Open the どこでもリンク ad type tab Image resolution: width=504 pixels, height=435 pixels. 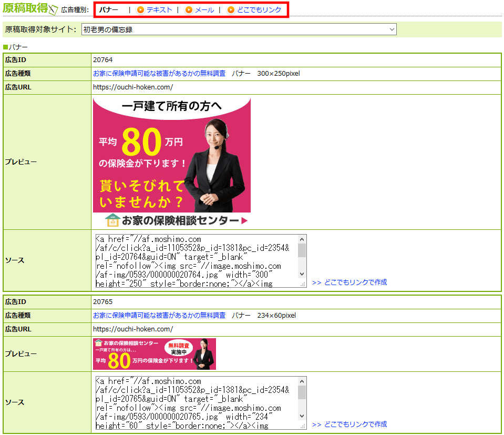pyautogui.click(x=259, y=10)
